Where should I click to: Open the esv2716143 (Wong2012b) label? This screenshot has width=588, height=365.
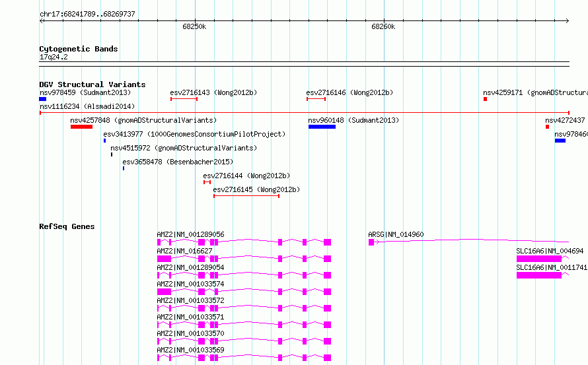coord(213,92)
